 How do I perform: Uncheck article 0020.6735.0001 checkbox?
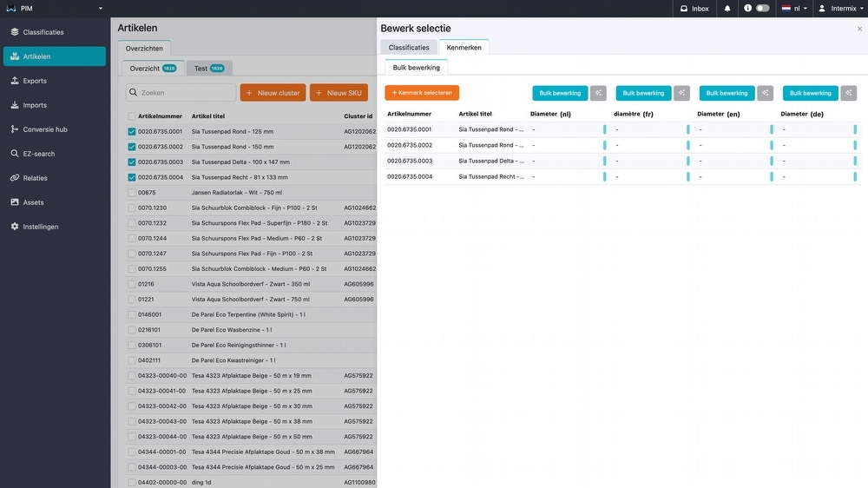click(x=132, y=132)
